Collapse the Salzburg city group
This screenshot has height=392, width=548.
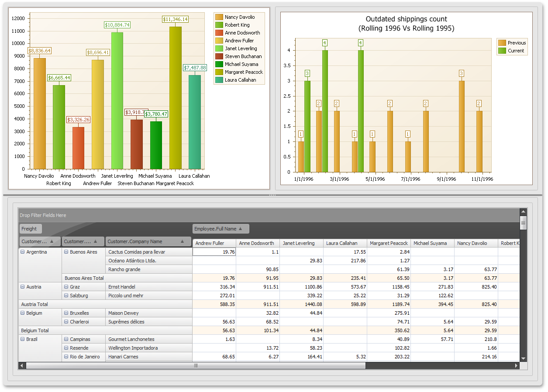66,296
